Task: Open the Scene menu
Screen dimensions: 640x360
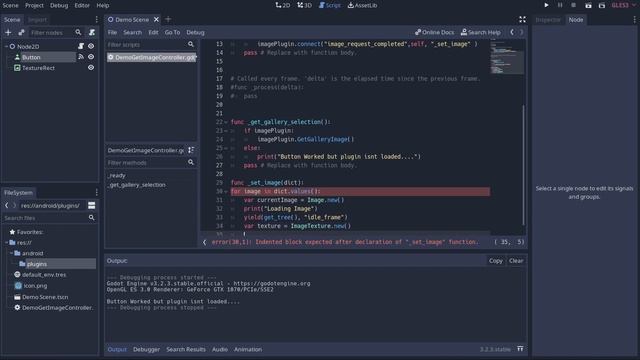Action: [10, 5]
